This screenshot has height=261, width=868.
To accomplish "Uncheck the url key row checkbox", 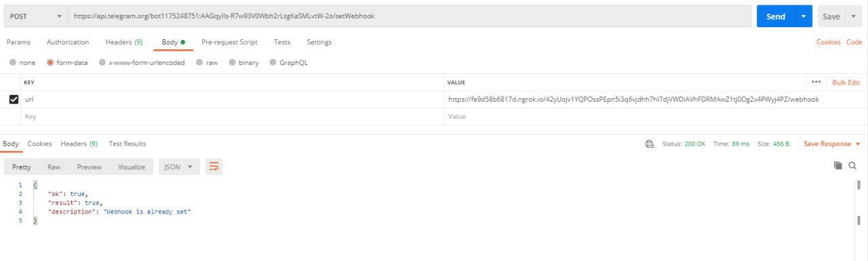I will coord(14,100).
